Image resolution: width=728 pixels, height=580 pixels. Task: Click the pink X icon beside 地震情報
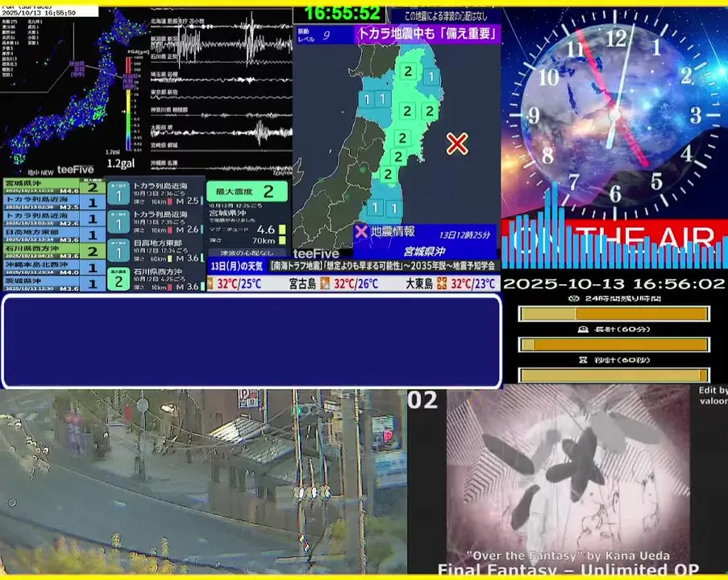click(360, 231)
